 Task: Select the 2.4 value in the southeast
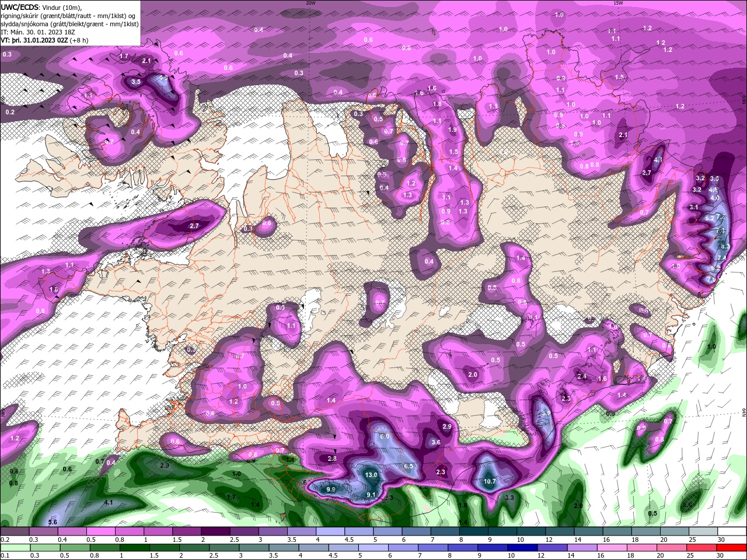[x=582, y=376]
